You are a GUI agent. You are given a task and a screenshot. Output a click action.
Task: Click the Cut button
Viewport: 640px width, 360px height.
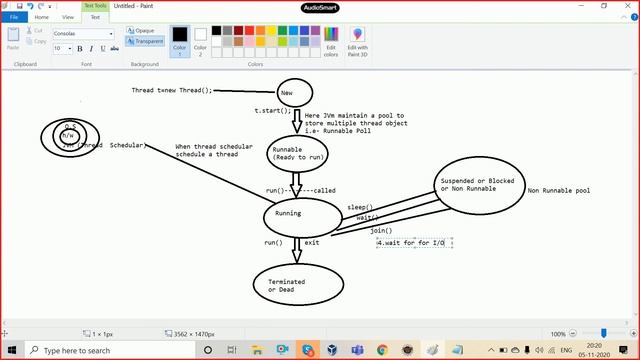pos(35,31)
